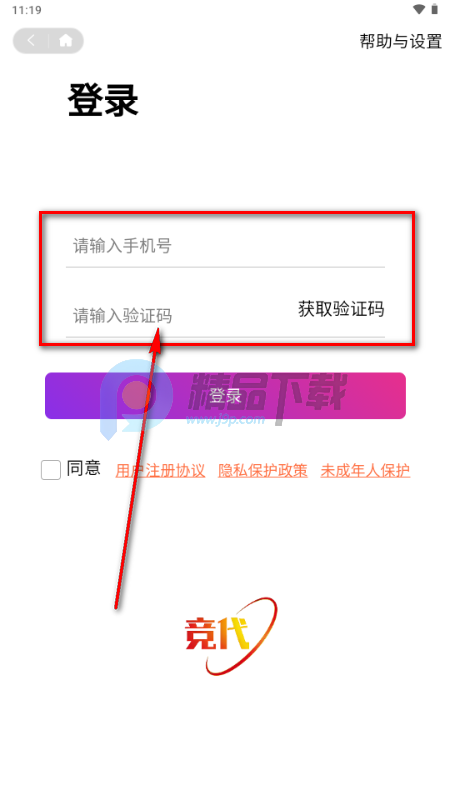Tap the 11:19 clock in the status bar

[x=27, y=10]
